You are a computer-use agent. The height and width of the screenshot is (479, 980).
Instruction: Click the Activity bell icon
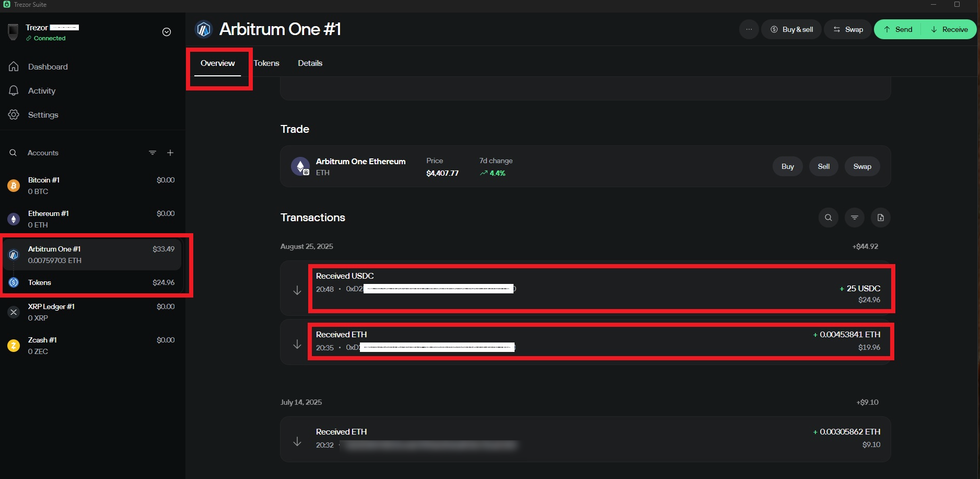click(14, 90)
